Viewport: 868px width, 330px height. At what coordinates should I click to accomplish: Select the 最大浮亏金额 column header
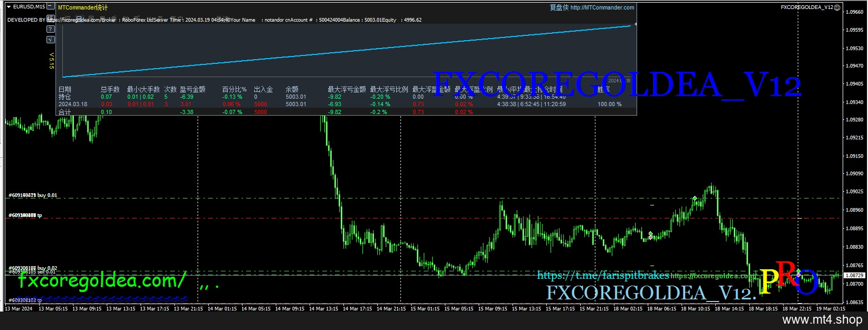click(347, 89)
